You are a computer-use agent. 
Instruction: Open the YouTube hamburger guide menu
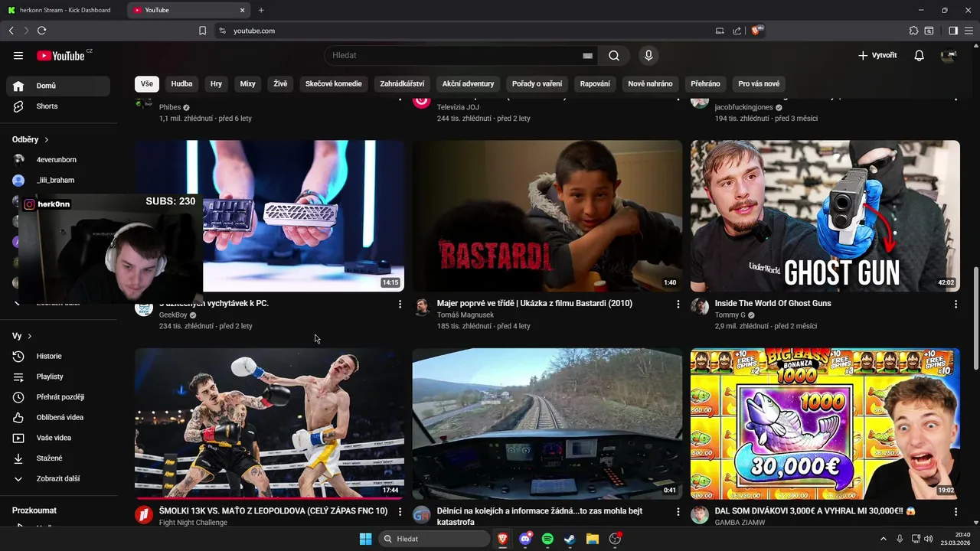(18, 55)
